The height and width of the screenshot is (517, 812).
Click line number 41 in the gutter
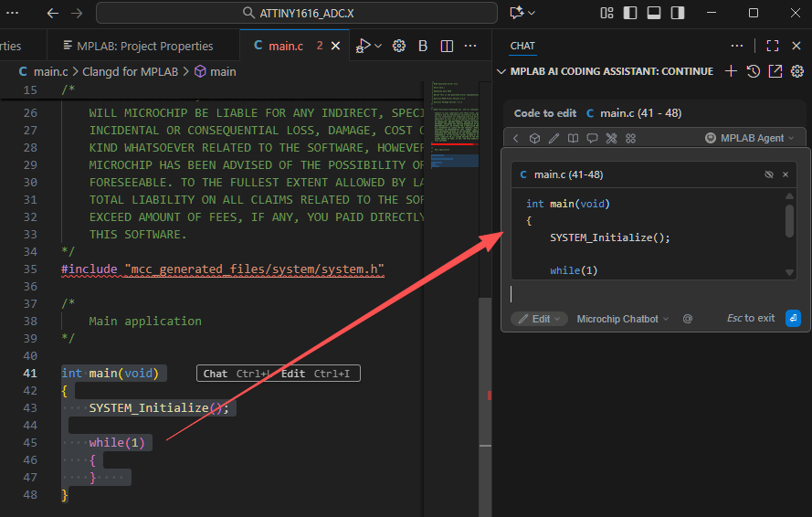[x=30, y=373]
